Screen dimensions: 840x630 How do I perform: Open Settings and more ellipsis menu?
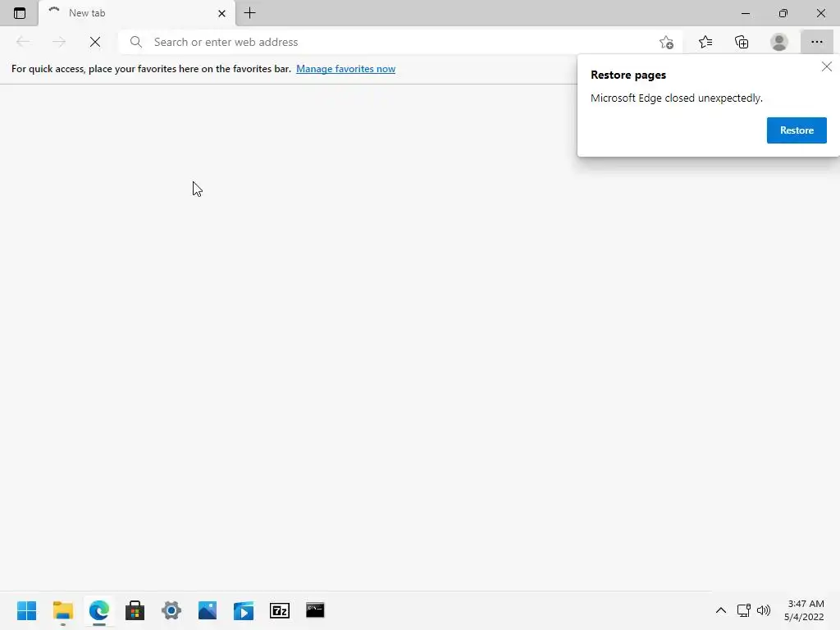[x=816, y=42]
